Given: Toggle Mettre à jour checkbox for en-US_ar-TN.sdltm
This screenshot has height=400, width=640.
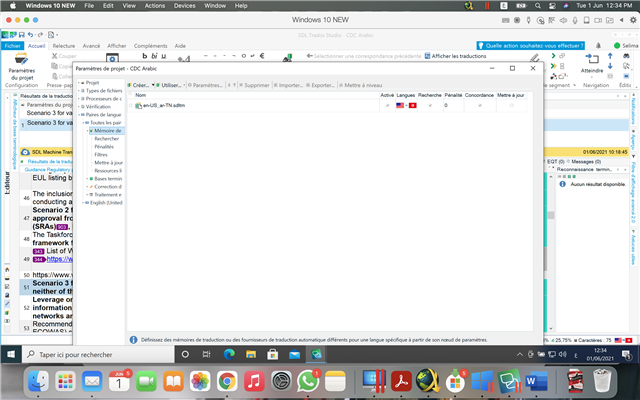Looking at the screenshot, I should pyautogui.click(x=511, y=105).
